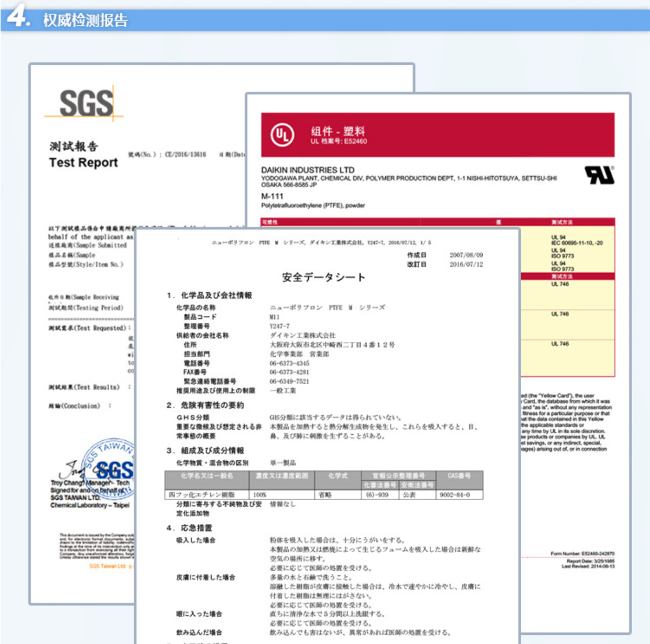Image resolution: width=650 pixels, height=644 pixels.
Task: Click the '飲み込んだ場合' label
Action: coord(199,632)
